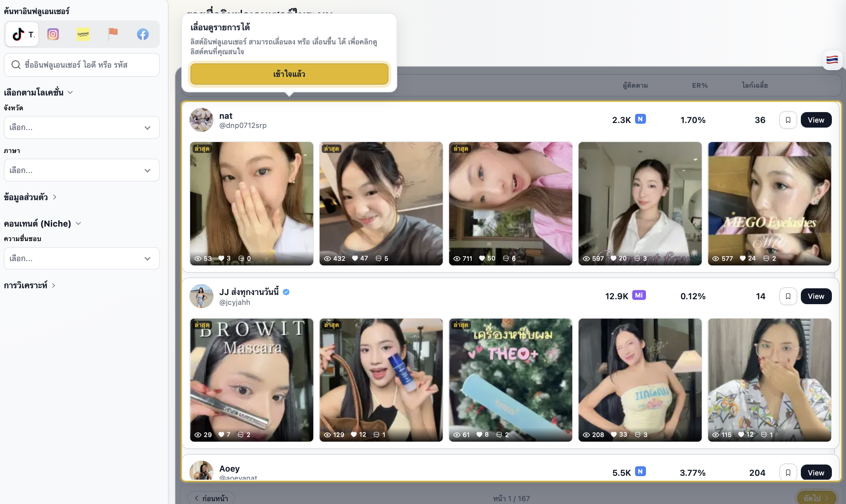Click the N badge beside 5.5K followers

640,472
